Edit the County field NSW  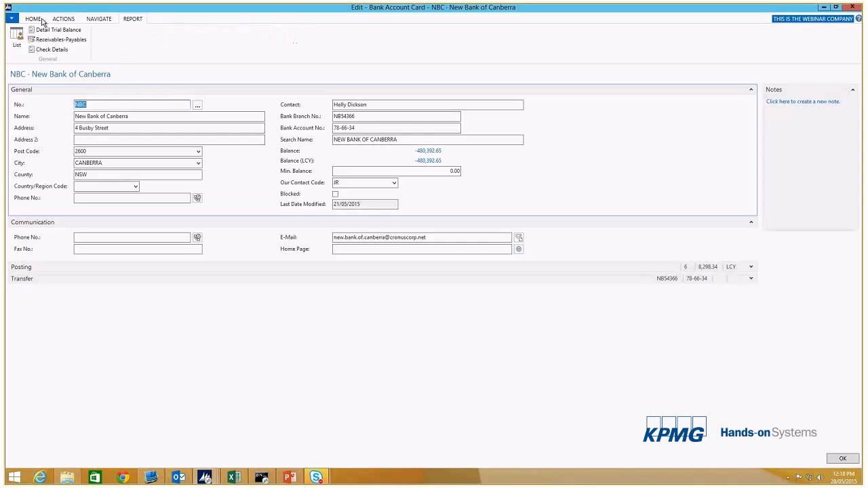[138, 174]
